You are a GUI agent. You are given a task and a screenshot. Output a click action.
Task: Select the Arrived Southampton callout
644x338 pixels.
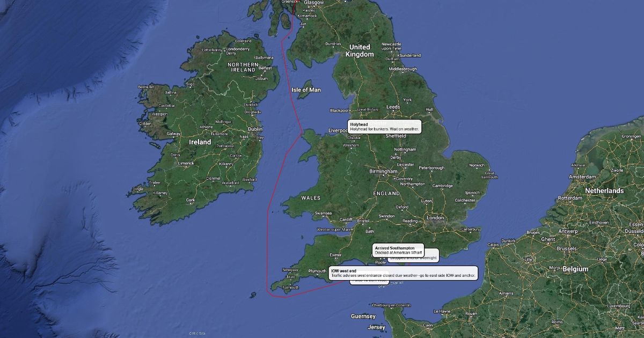[x=398, y=250]
